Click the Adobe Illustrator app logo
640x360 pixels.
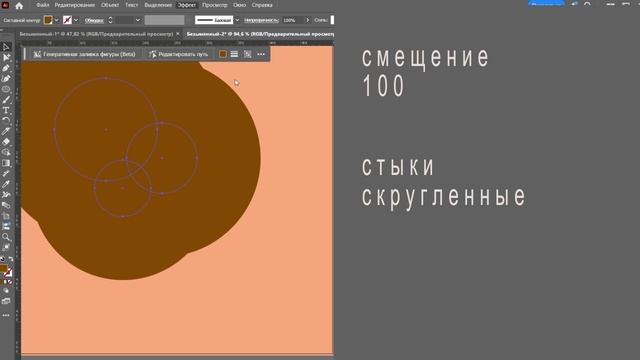pyautogui.click(x=5, y=5)
